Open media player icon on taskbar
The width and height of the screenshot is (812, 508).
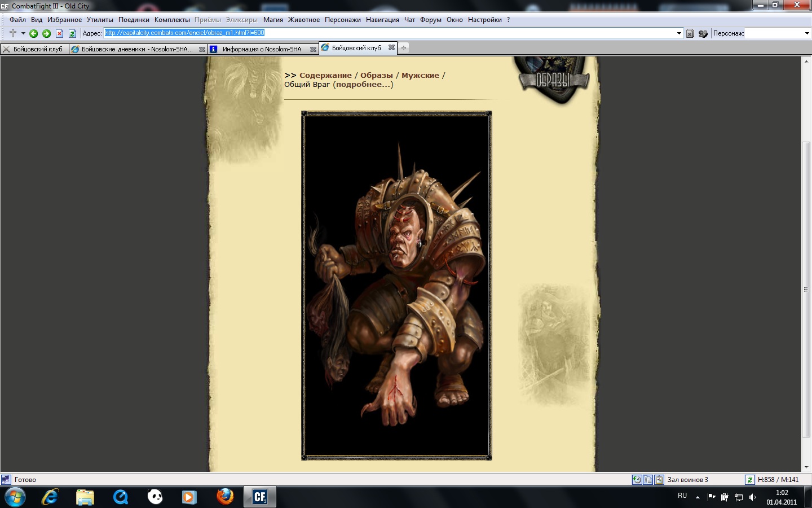tap(189, 497)
